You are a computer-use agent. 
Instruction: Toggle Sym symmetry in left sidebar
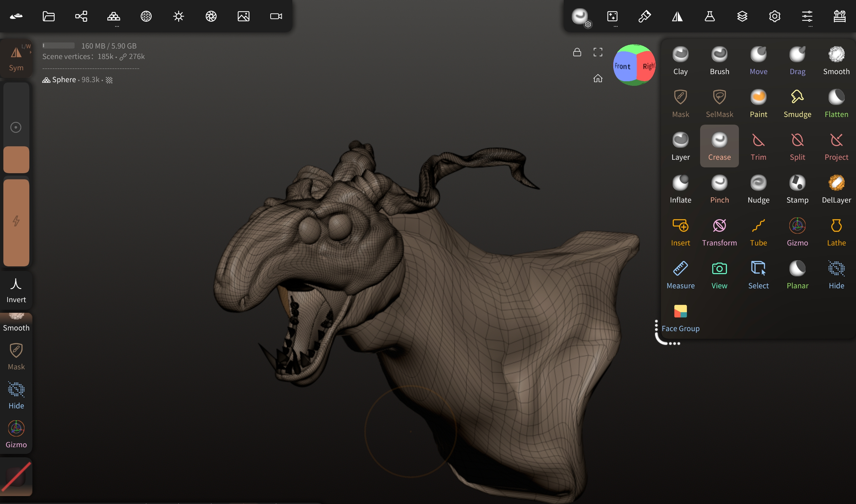pos(16,58)
